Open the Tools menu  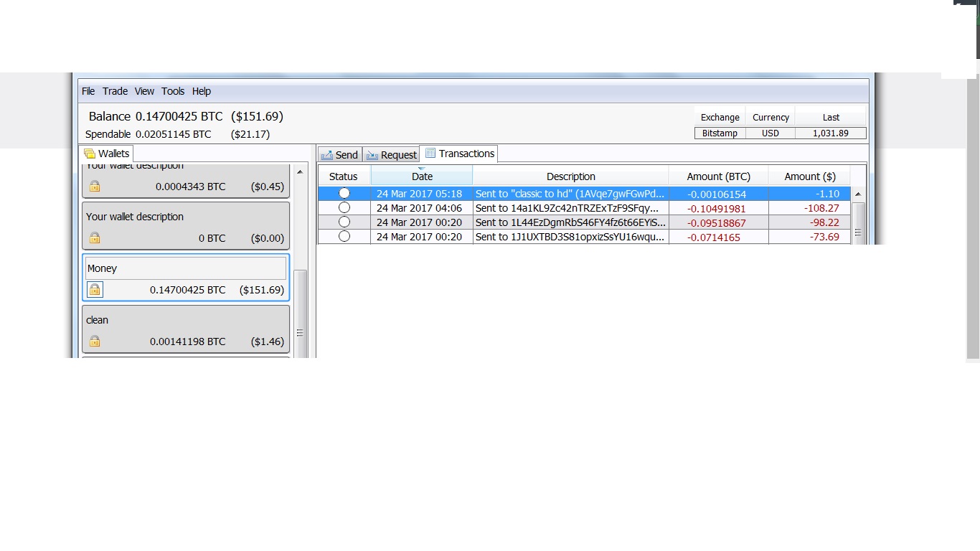[173, 91]
